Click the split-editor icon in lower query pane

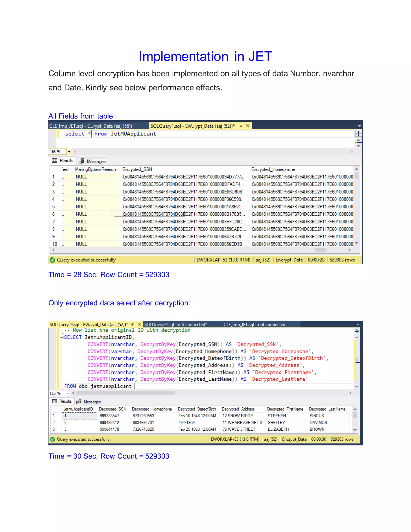click(x=357, y=331)
